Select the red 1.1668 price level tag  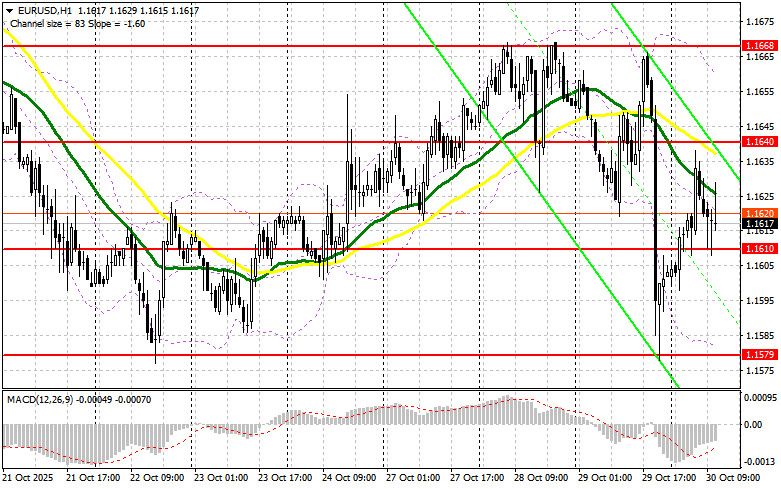[759, 46]
